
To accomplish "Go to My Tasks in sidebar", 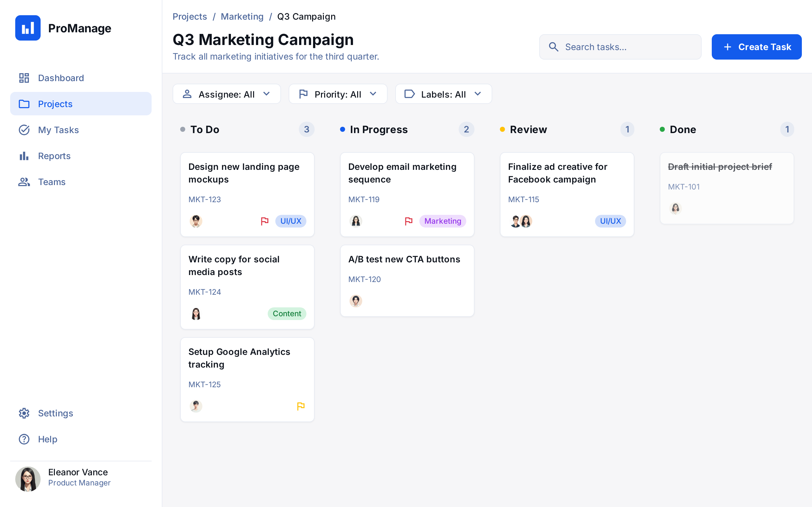I will [x=58, y=130].
